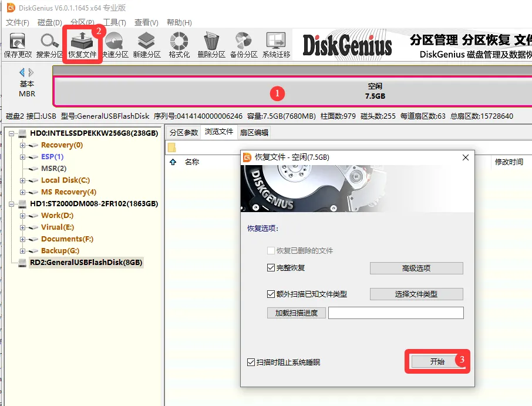The image size is (532, 406).
Task: Open the 查看(V) menu
Action: click(146, 23)
